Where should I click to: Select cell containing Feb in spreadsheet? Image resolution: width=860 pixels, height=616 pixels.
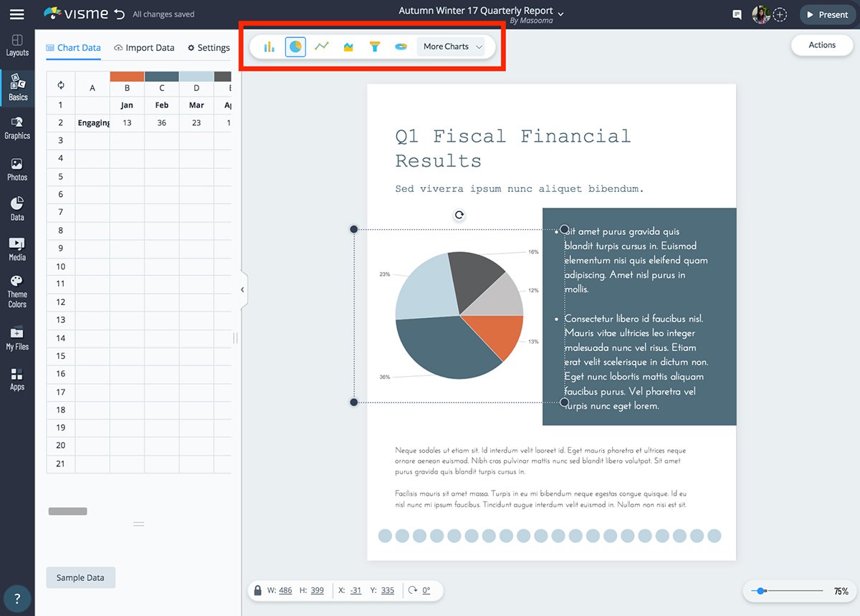[x=162, y=105]
